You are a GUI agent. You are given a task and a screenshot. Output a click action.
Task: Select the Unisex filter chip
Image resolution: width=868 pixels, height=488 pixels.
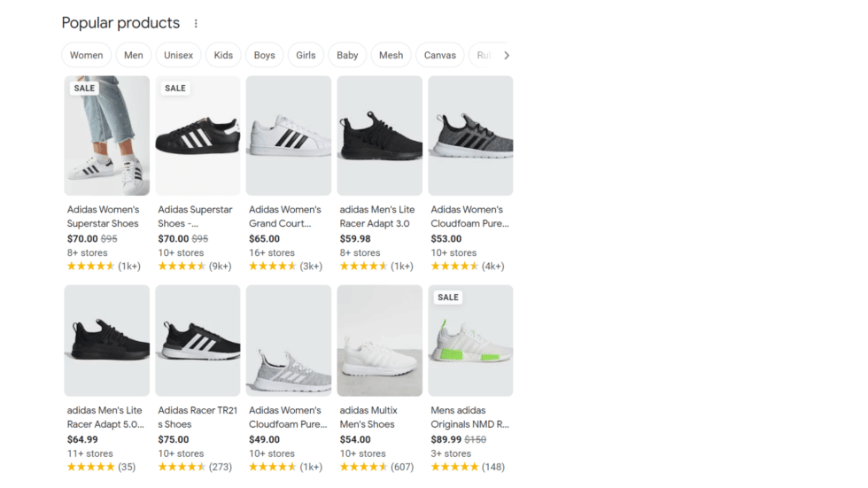(x=178, y=55)
